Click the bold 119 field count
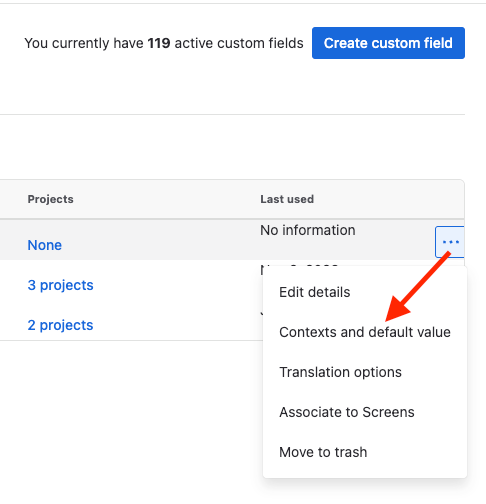The image size is (486, 504). (159, 43)
